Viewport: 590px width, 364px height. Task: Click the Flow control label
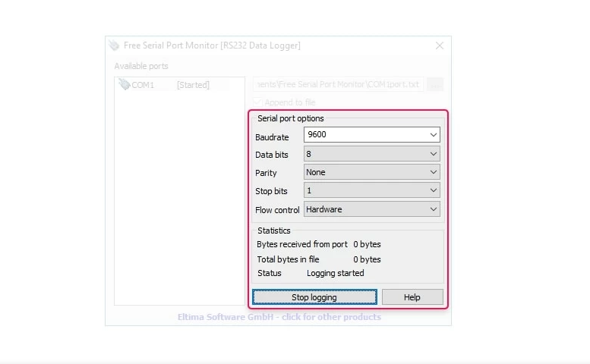(277, 210)
